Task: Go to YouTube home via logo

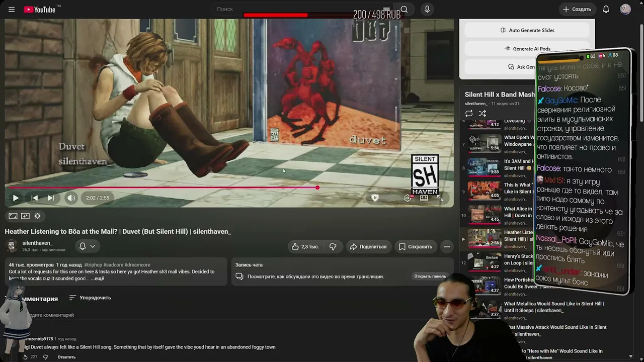Action: [40, 9]
